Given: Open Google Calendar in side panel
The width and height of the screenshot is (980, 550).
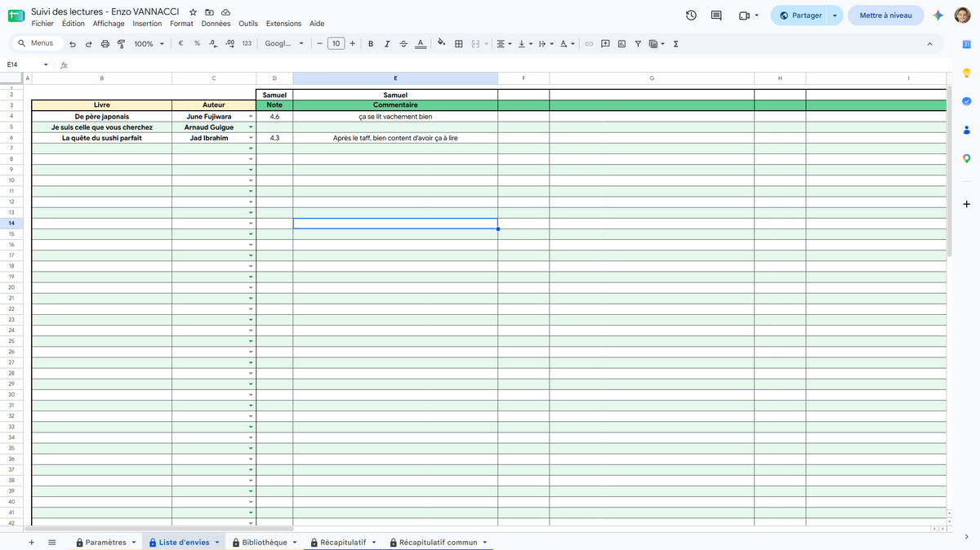Looking at the screenshot, I should pos(966,44).
